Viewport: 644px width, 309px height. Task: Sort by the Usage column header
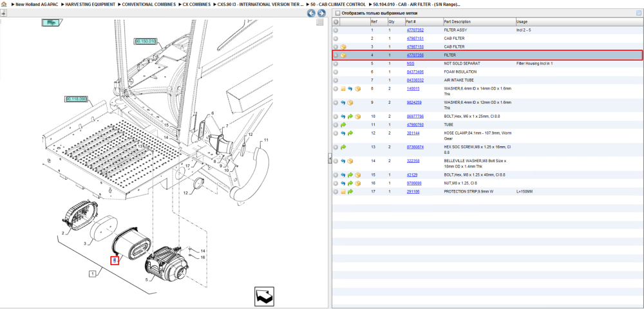coord(522,22)
